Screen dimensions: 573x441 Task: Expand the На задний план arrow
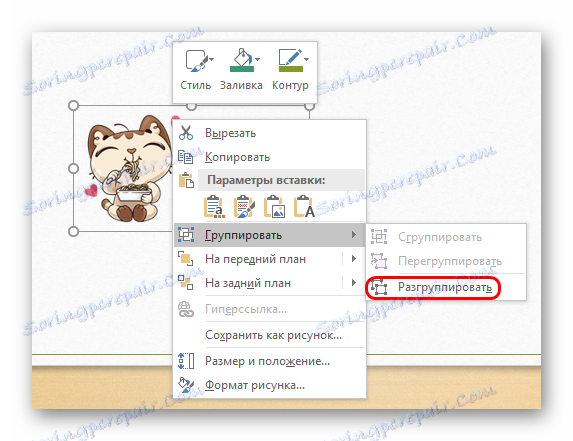point(354,282)
